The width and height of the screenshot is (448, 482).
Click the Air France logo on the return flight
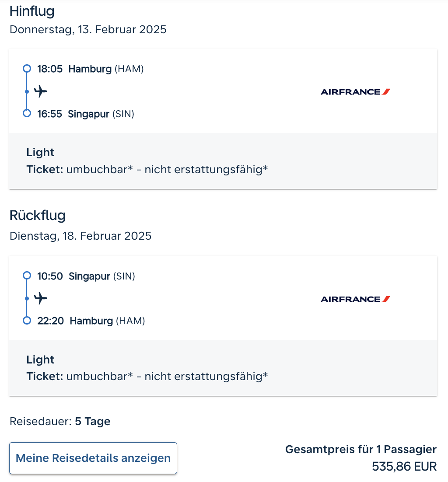[355, 299]
